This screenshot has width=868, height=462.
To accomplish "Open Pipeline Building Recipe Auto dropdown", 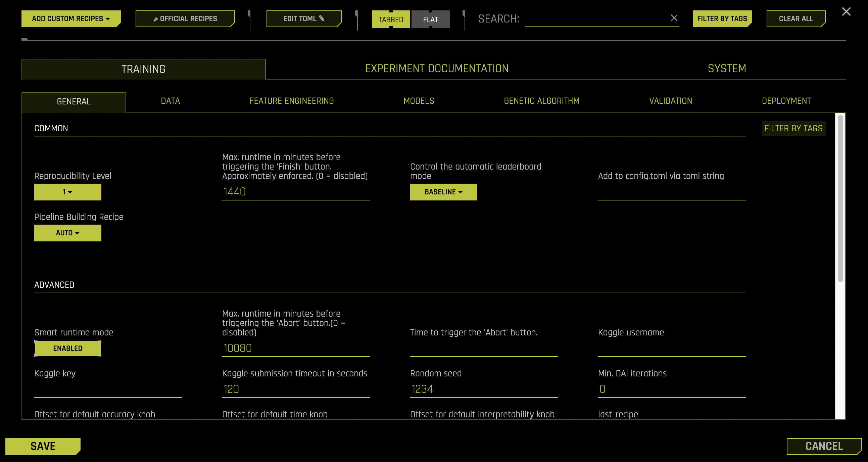I will click(67, 233).
